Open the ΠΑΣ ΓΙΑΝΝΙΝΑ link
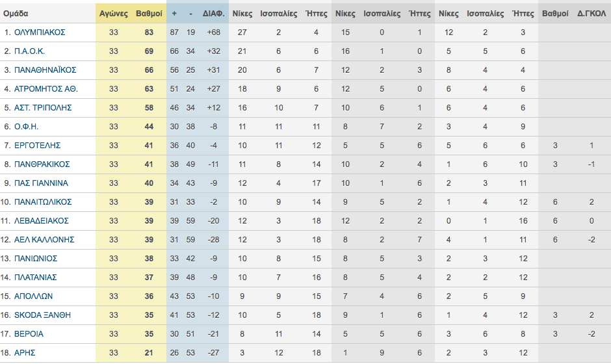The image size is (611, 364). [41, 183]
